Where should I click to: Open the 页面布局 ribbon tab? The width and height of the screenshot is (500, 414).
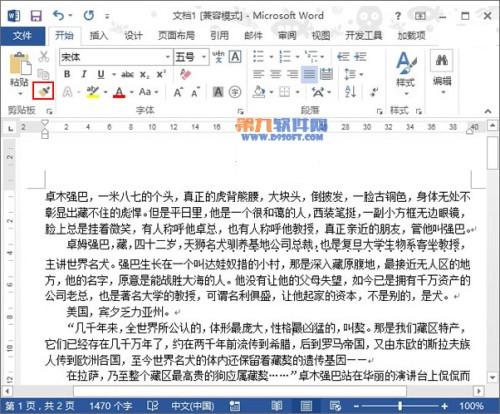click(x=176, y=35)
